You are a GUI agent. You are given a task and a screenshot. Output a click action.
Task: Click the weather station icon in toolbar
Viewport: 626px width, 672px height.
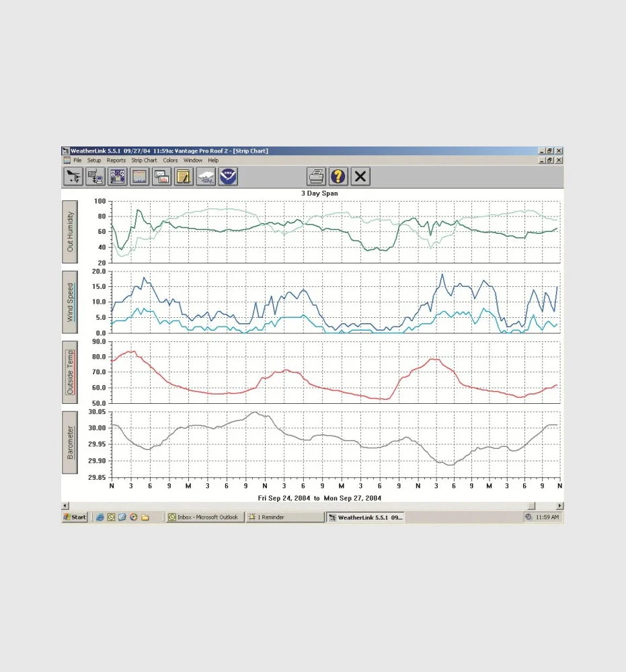pos(73,177)
